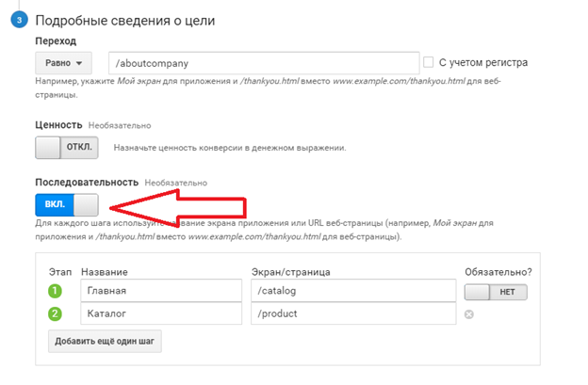This screenshot has height=385, width=588.
Task: Remove step 2 with the gray X icon
Action: (468, 314)
